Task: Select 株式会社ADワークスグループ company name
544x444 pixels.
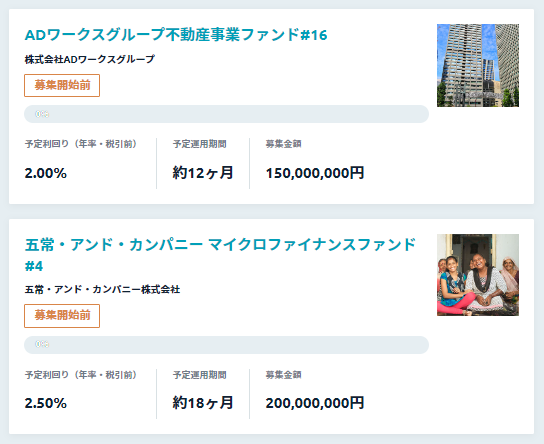Action: coord(90,59)
